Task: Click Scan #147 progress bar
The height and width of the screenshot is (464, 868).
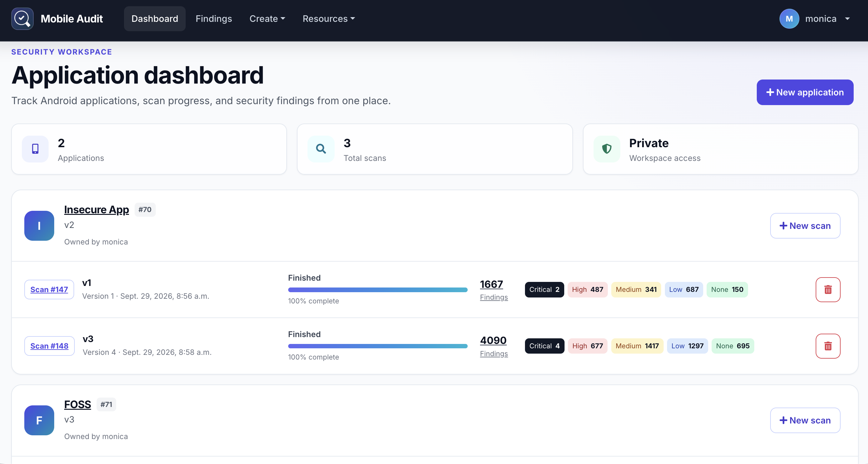Action: [x=377, y=290]
